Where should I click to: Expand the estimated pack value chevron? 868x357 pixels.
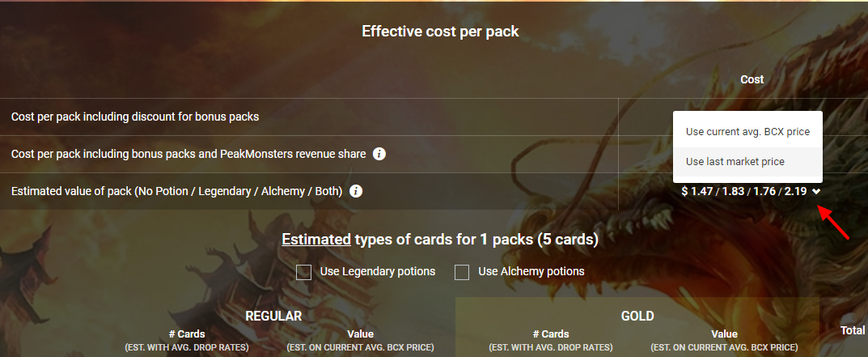(816, 192)
